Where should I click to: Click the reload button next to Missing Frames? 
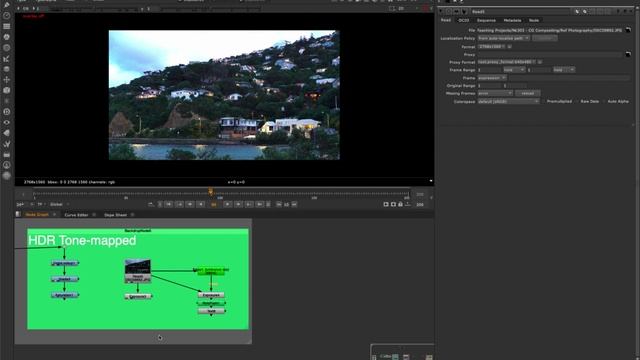528,93
